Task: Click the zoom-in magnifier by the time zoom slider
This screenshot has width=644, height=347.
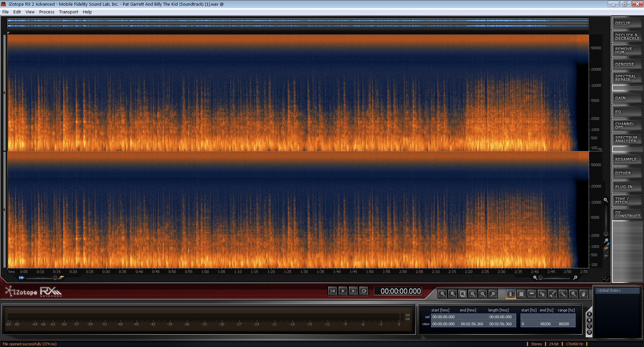Action: 575,278
